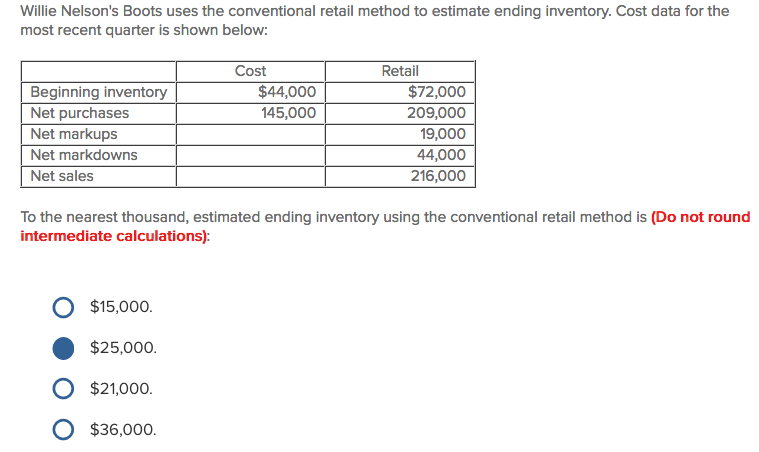Click the 44,000 net markdowns retail cell
759x452 pixels.
coord(442,155)
